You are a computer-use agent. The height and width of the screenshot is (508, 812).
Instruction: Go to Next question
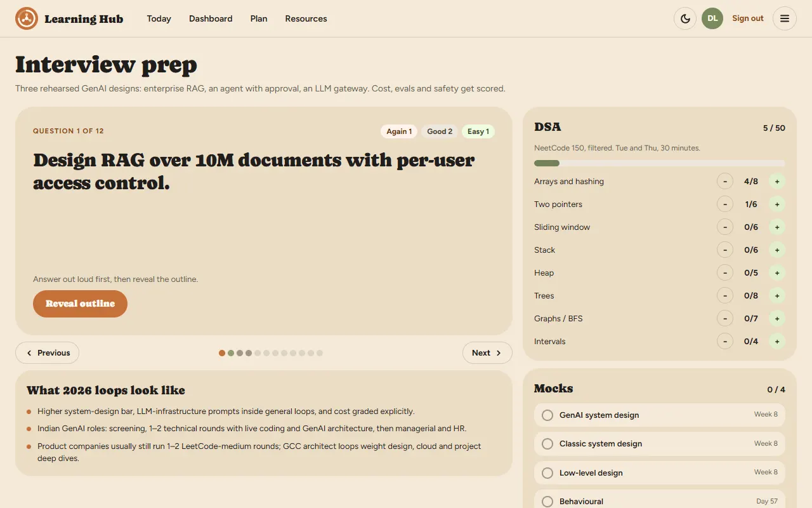coord(487,353)
